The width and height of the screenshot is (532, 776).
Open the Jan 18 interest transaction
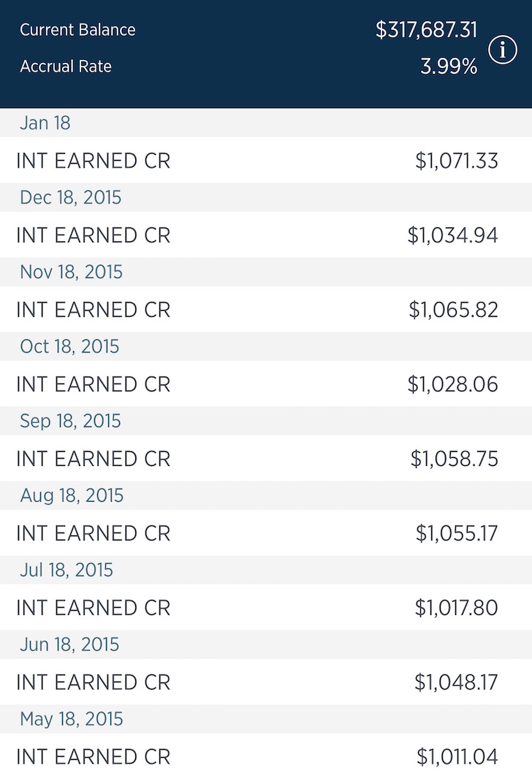[x=266, y=160]
